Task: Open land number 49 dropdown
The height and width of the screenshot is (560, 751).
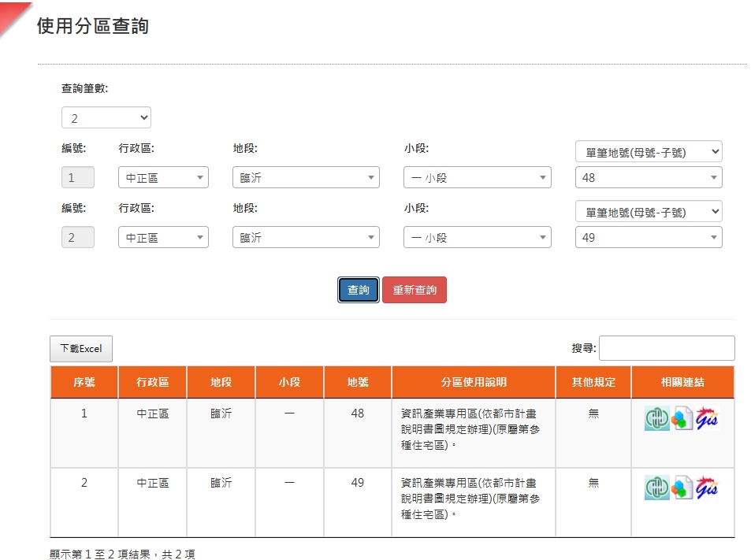Action: click(649, 238)
